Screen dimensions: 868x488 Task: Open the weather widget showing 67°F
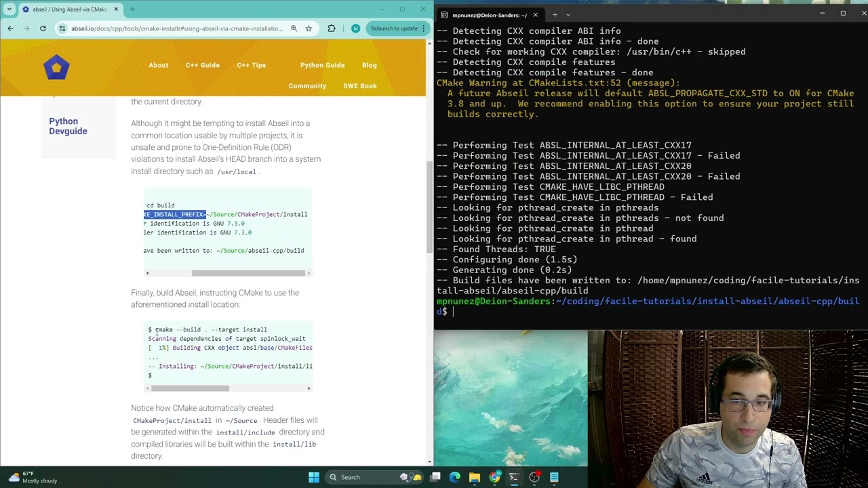tap(33, 477)
